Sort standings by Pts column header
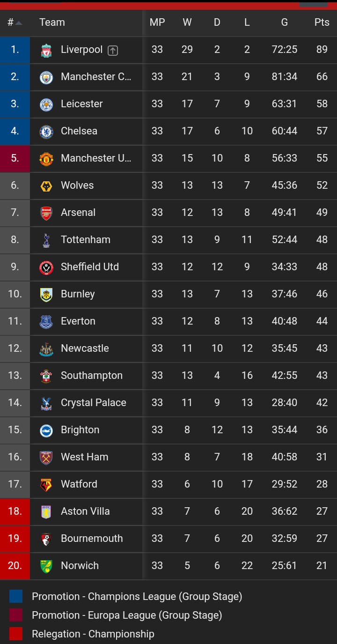This screenshot has width=337, height=644. point(322,22)
